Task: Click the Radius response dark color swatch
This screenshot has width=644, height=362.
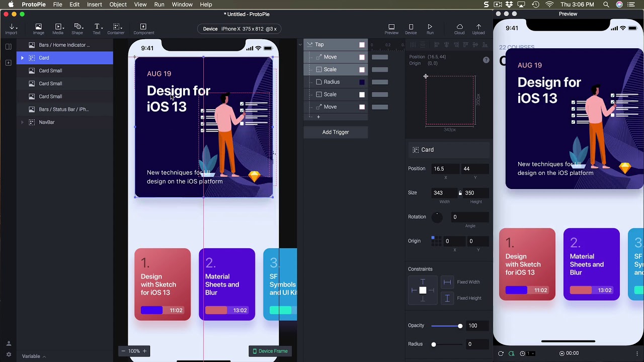Action: (362, 82)
